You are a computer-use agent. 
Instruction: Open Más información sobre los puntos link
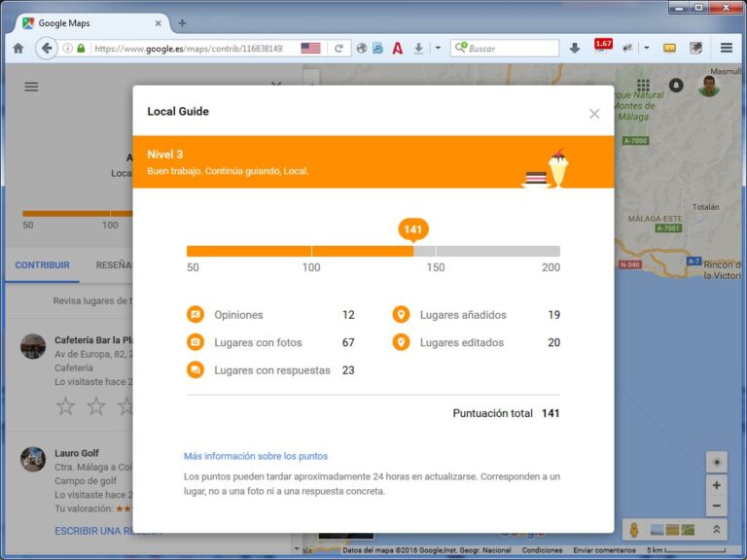point(256,456)
